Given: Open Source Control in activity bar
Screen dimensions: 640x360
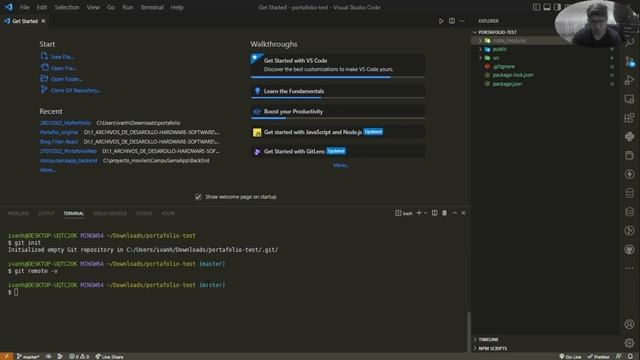Looking at the screenshot, I should coord(629,62).
